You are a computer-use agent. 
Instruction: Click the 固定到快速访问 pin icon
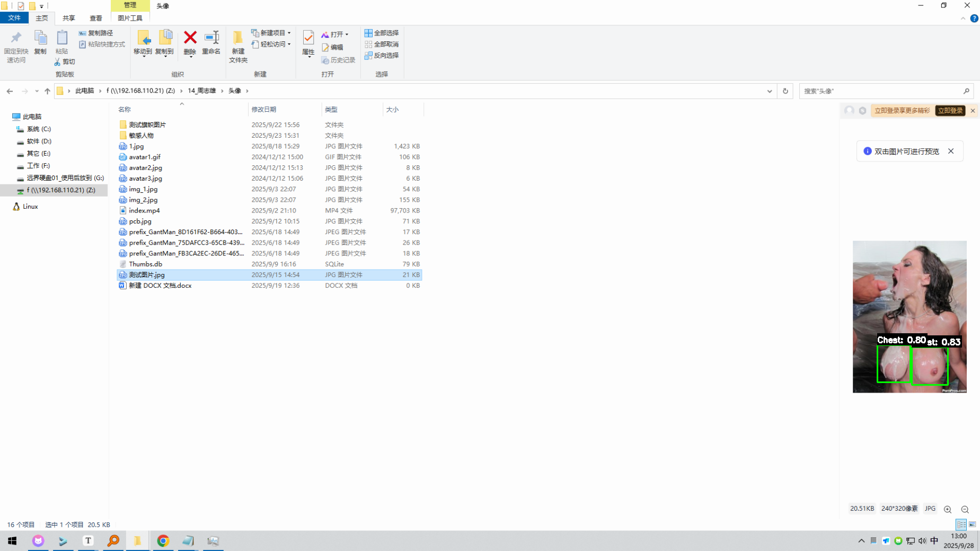coord(16,38)
